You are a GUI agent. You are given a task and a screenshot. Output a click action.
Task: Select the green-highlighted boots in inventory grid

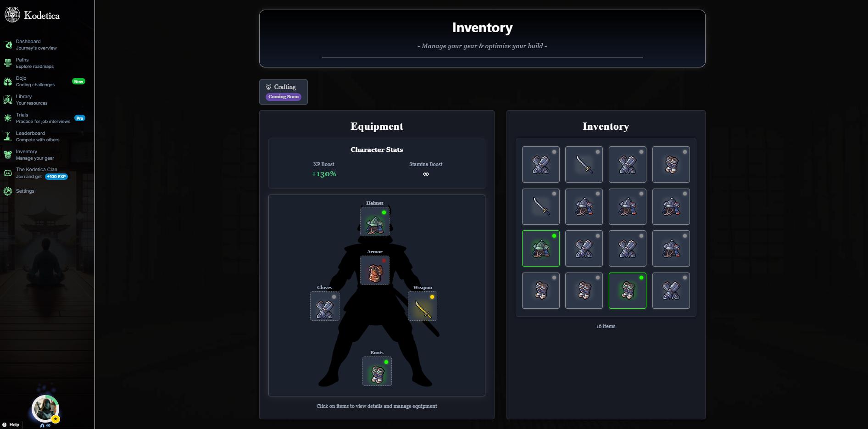tap(627, 290)
